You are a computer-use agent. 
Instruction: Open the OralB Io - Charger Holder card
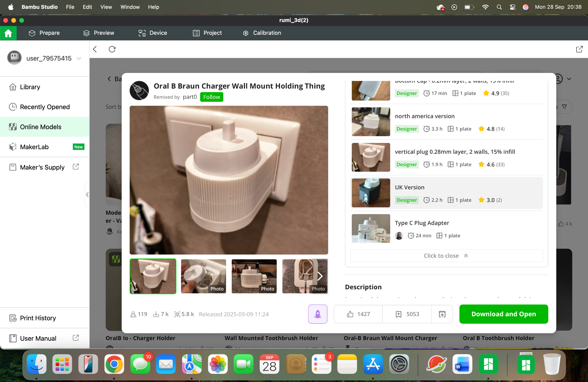pos(140,338)
